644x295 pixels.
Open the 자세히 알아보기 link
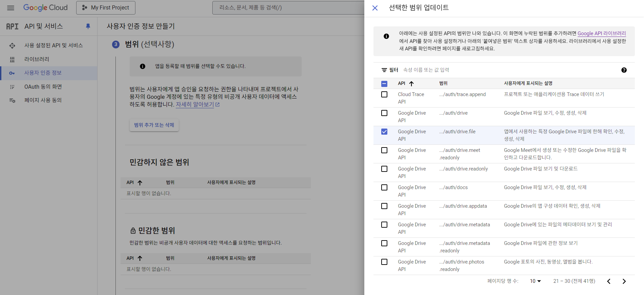pos(195,105)
